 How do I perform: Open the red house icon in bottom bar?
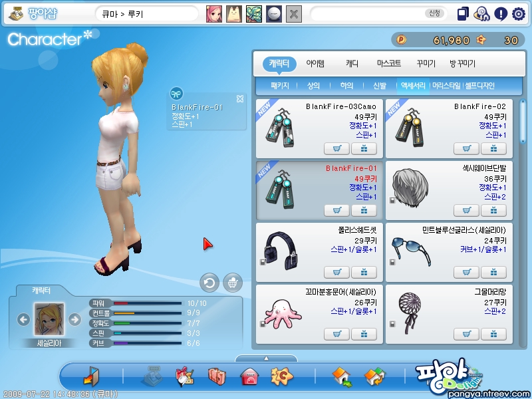coord(249,376)
